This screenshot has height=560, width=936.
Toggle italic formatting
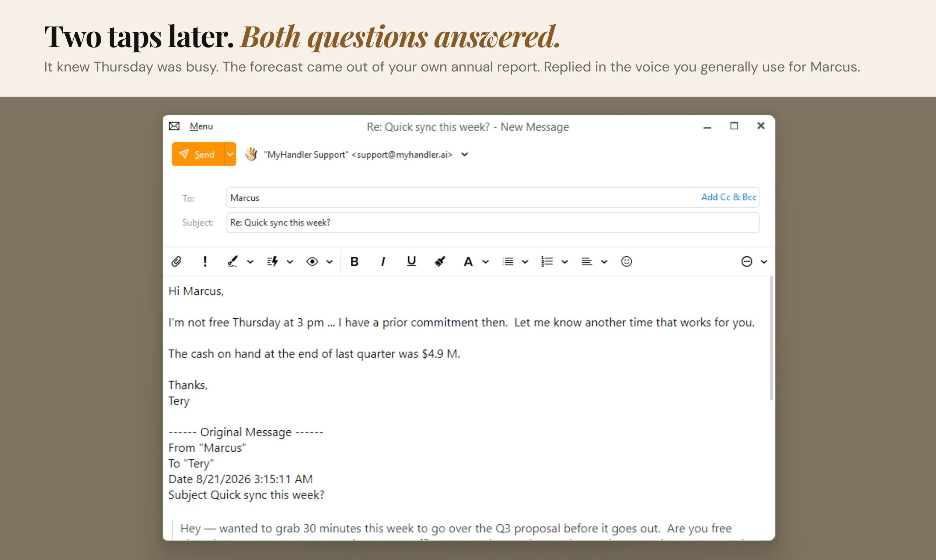tap(383, 262)
